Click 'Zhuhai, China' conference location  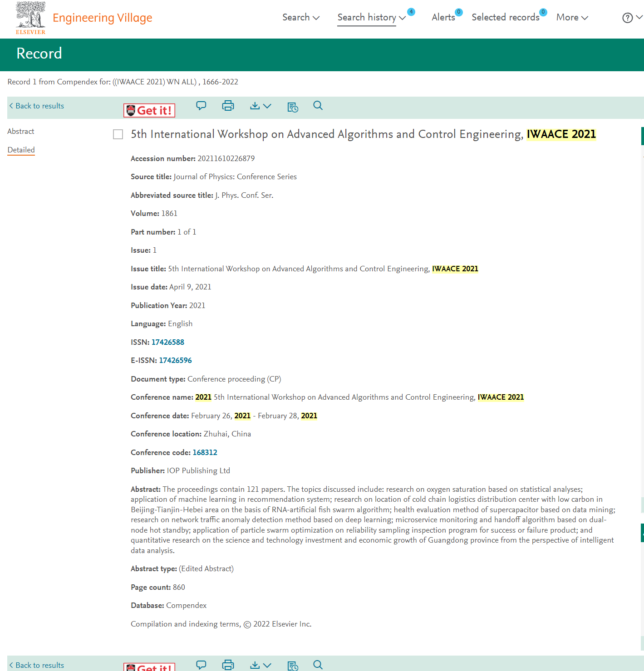pyautogui.click(x=227, y=434)
